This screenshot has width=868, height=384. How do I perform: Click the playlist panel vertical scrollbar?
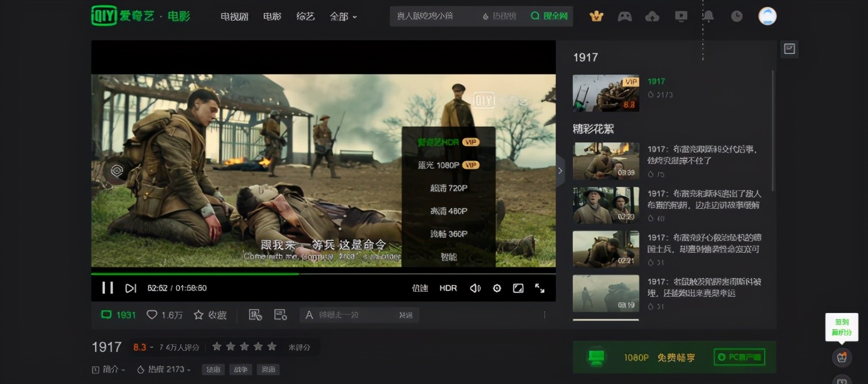click(773, 131)
